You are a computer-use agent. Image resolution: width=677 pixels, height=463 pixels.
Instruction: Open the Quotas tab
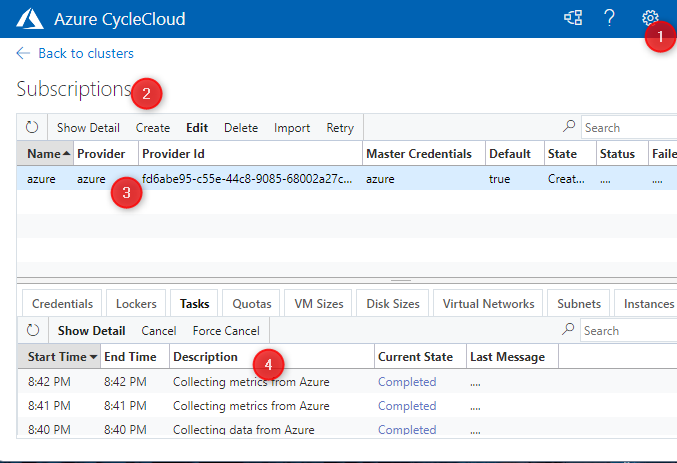[x=251, y=304]
